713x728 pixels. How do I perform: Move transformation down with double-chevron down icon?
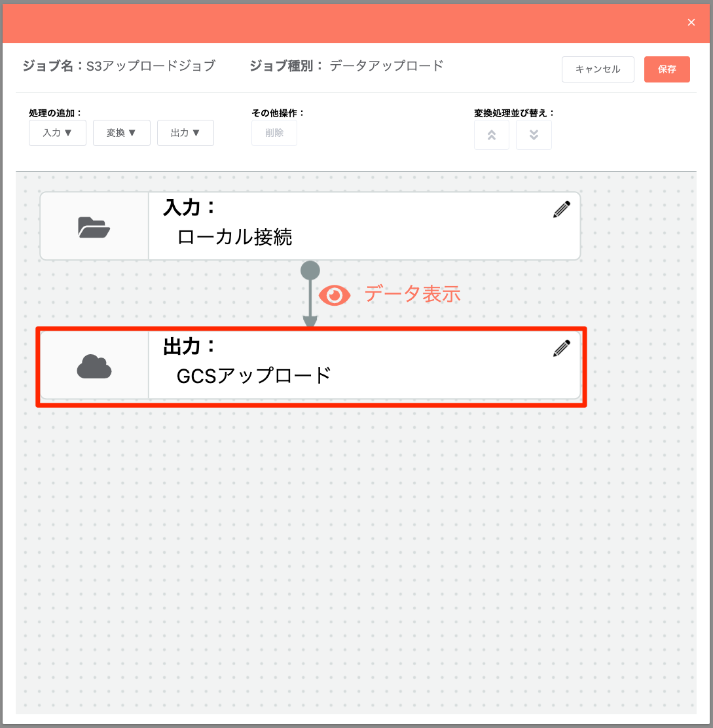[534, 135]
